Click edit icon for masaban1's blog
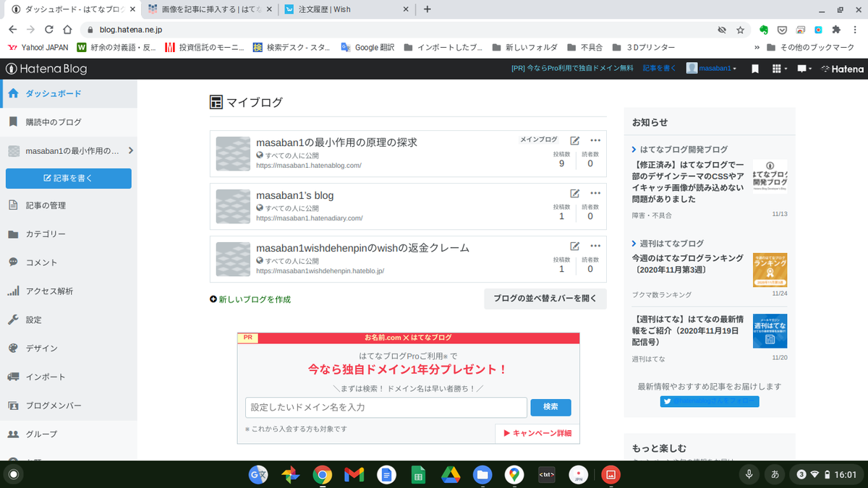The image size is (868, 488). (574, 193)
